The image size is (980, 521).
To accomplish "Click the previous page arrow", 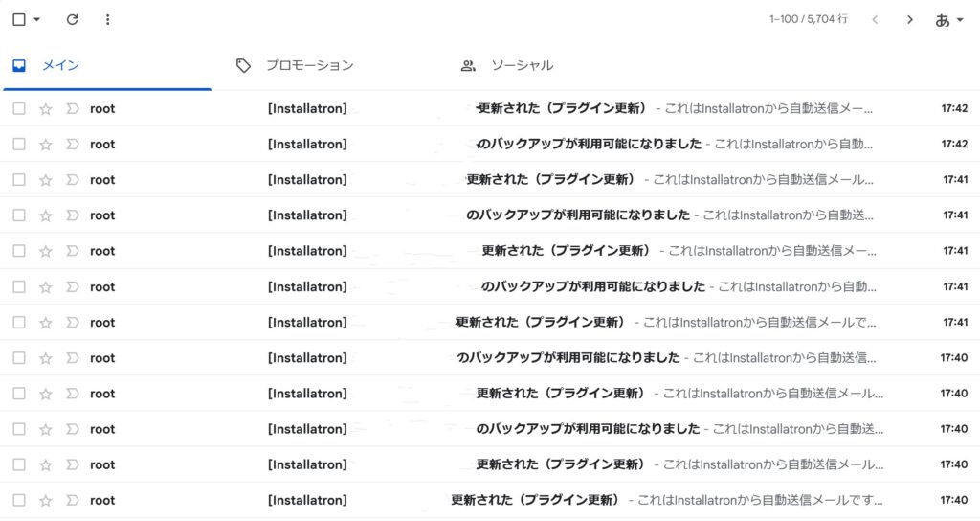I will [874, 19].
